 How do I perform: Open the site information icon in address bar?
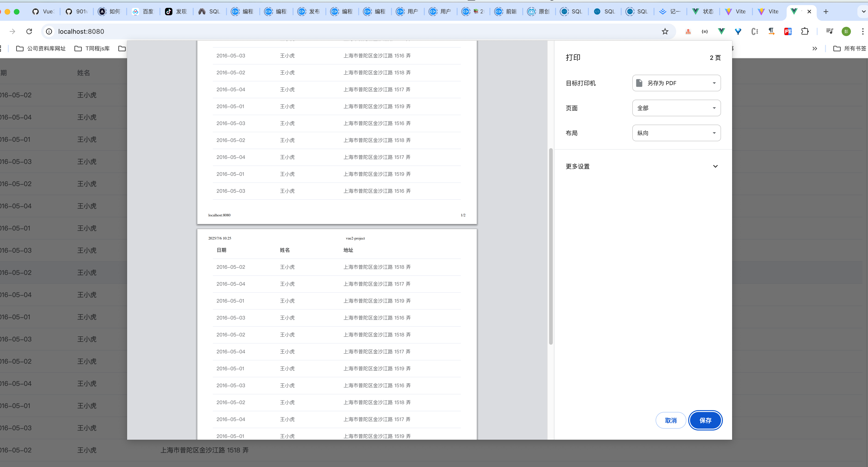(49, 31)
